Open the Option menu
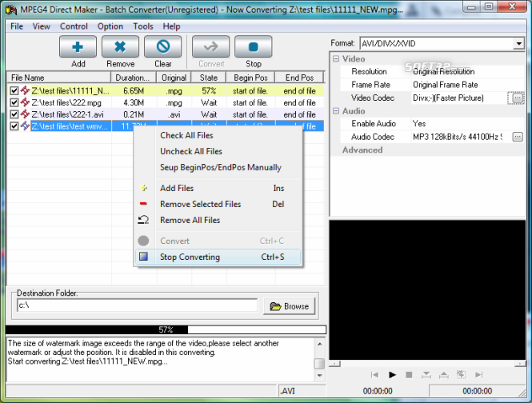Screen dimensions: 532x403 [110, 26]
